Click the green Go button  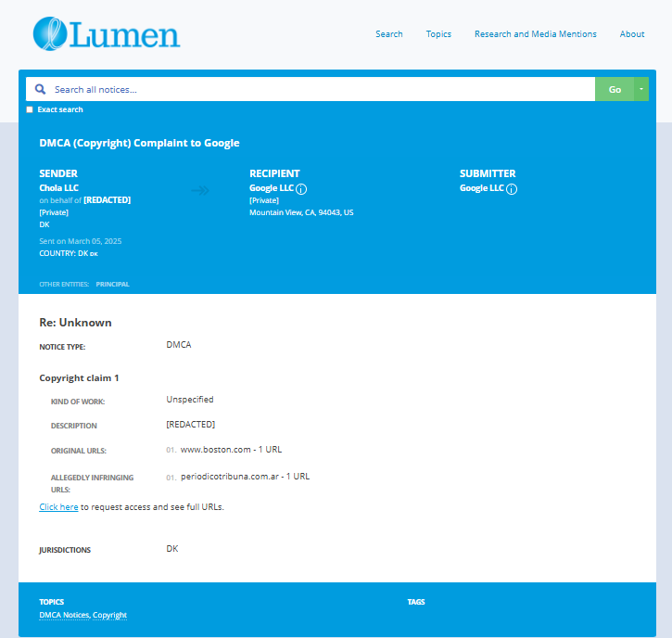tap(615, 89)
